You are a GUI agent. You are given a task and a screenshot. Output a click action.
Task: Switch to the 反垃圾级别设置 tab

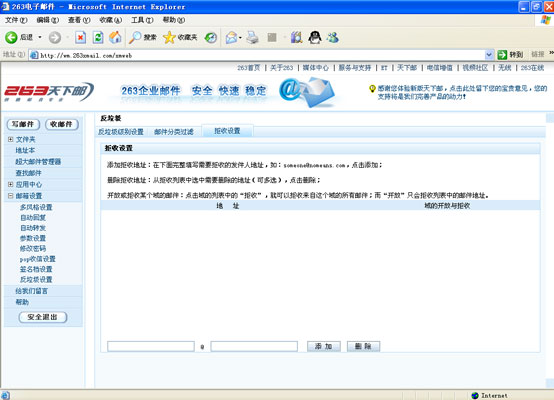click(120, 132)
